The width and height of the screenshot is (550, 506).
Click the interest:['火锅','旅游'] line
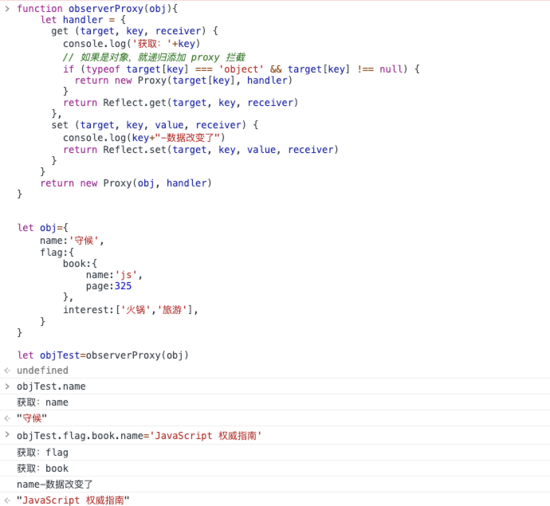pos(130,310)
